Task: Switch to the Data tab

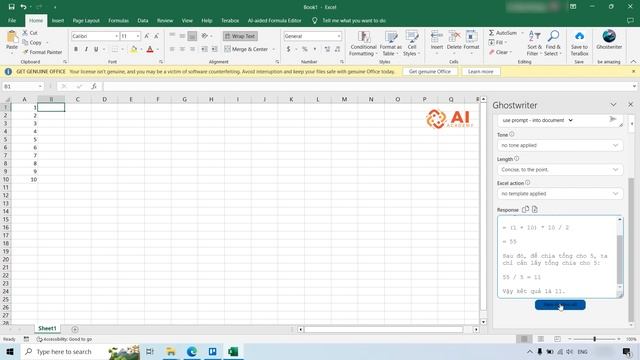Action: pos(143,20)
